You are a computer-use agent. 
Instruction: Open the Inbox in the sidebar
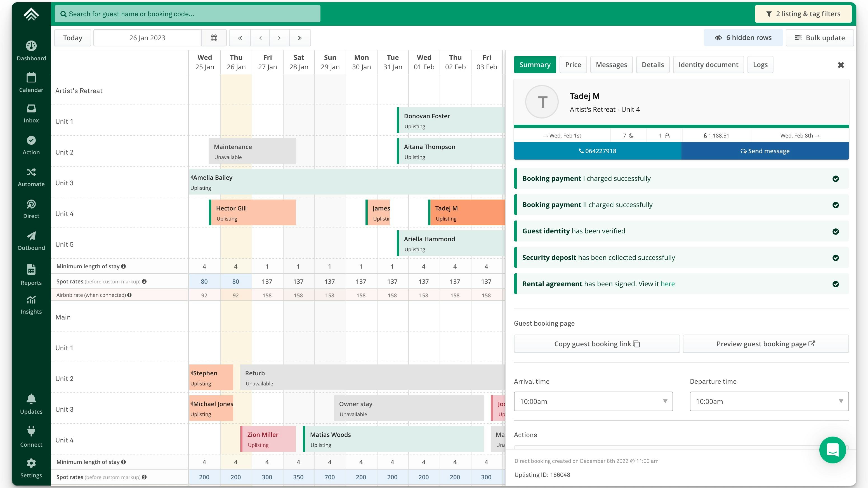tap(31, 113)
